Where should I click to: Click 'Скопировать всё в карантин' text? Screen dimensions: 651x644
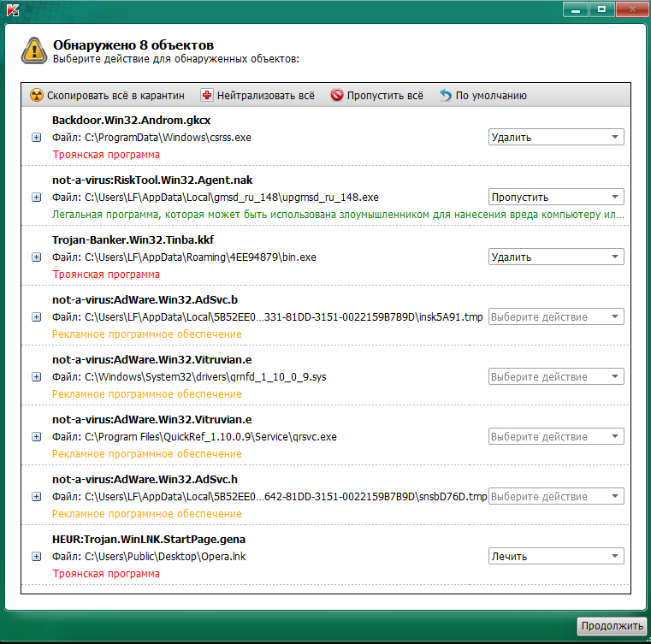pos(115,96)
